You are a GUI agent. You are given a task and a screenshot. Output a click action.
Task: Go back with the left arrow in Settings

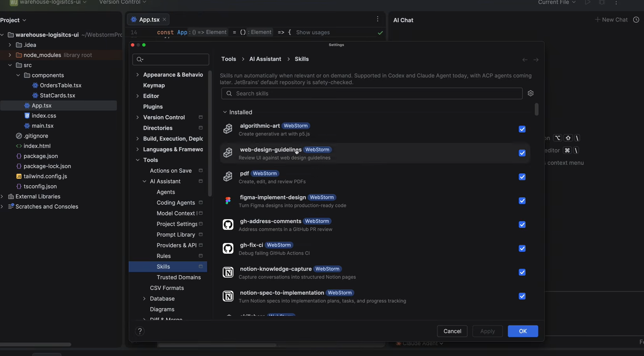tap(525, 60)
